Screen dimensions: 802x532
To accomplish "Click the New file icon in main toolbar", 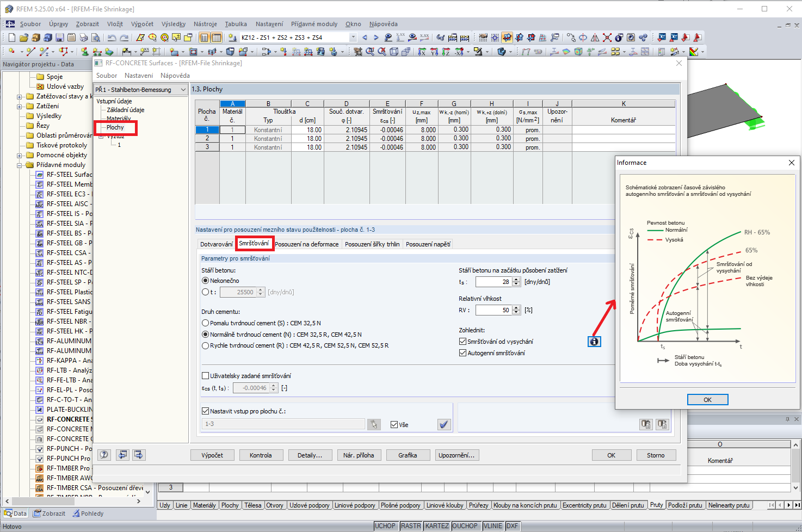I will (11, 38).
